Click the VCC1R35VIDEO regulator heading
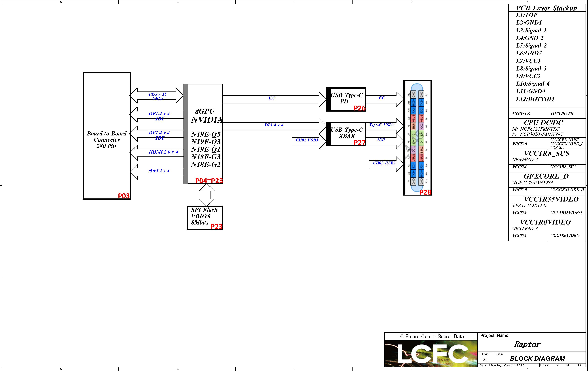The height and width of the screenshot is (371, 588). point(551,199)
